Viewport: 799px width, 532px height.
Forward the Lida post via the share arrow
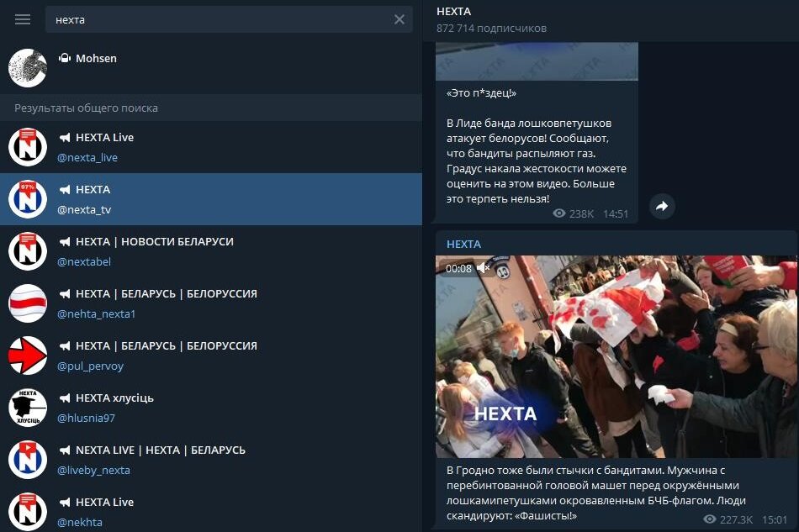[x=662, y=206]
